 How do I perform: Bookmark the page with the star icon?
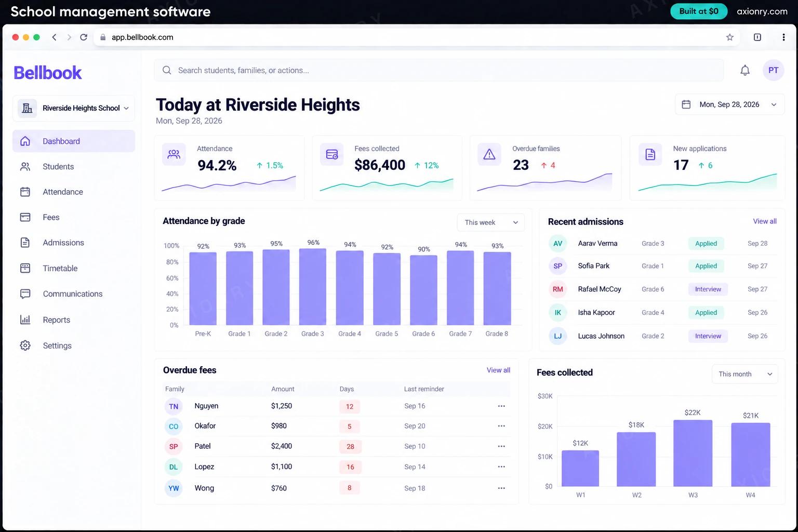pyautogui.click(x=730, y=37)
